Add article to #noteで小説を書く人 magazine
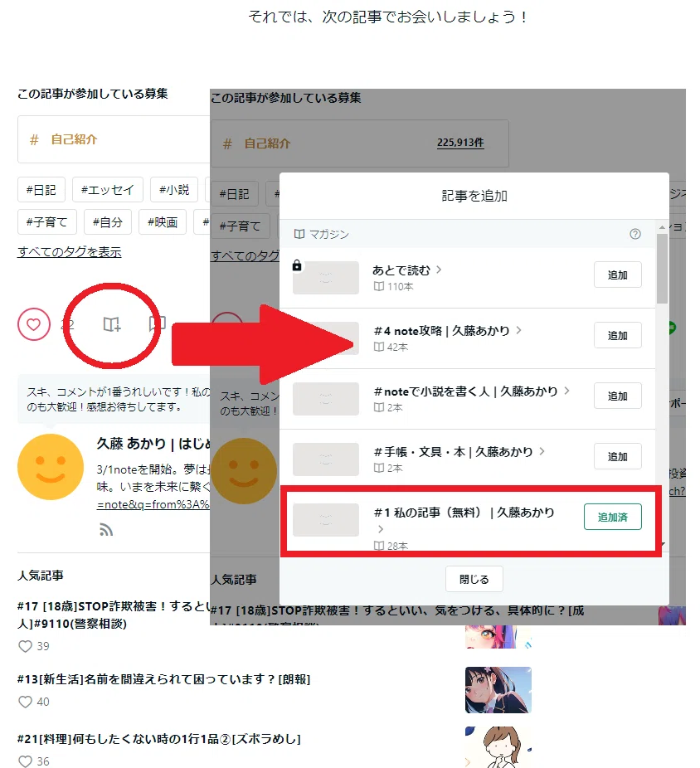Image resolution: width=700 pixels, height=768 pixels. pos(617,396)
